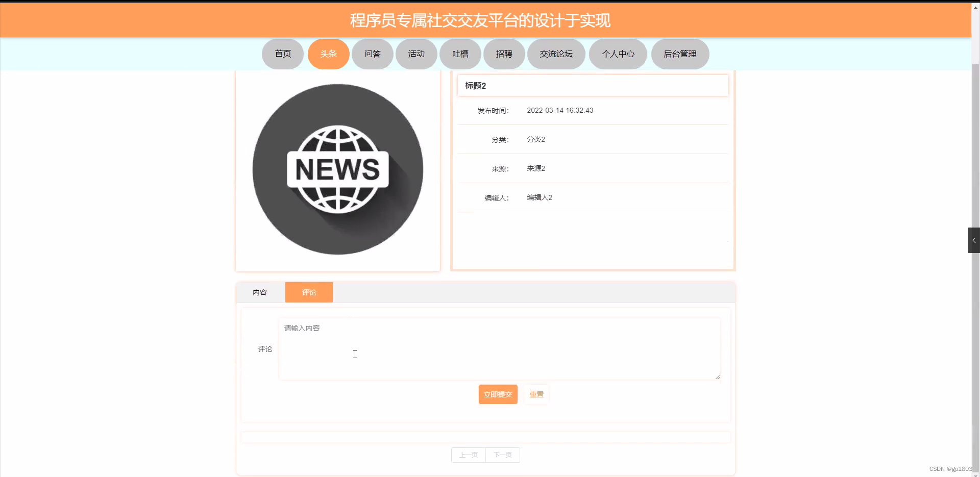The height and width of the screenshot is (477, 980).
Task: Reset the comment form with 重置
Action: [x=536, y=394]
